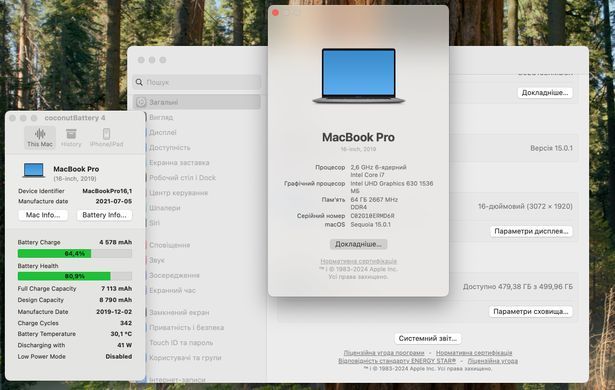The height and width of the screenshot is (390, 615).
Task: Click 16-дюймовий (3072 × 1920) display text
Action: (525, 206)
